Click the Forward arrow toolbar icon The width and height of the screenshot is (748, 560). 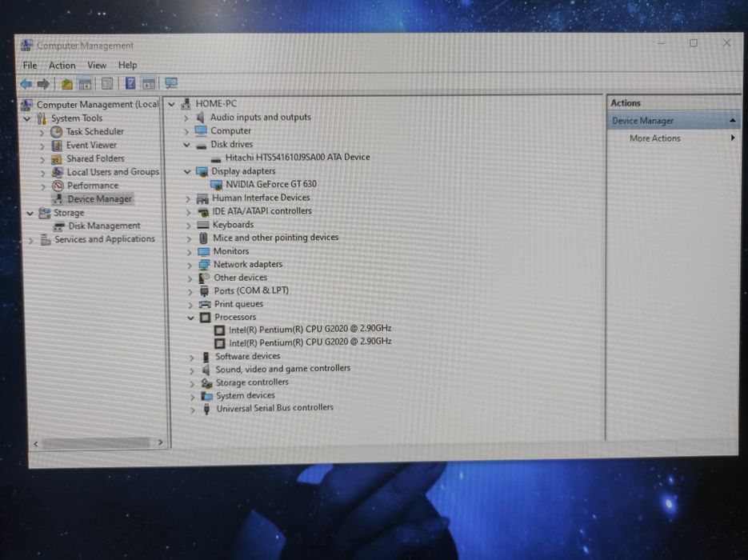[x=43, y=85]
